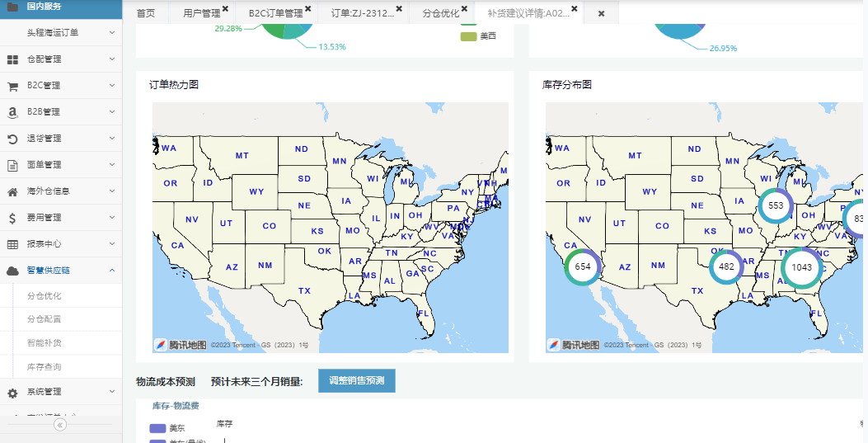Click the cloud icon for 智慧供应链
The image size is (868, 443).
point(12,271)
